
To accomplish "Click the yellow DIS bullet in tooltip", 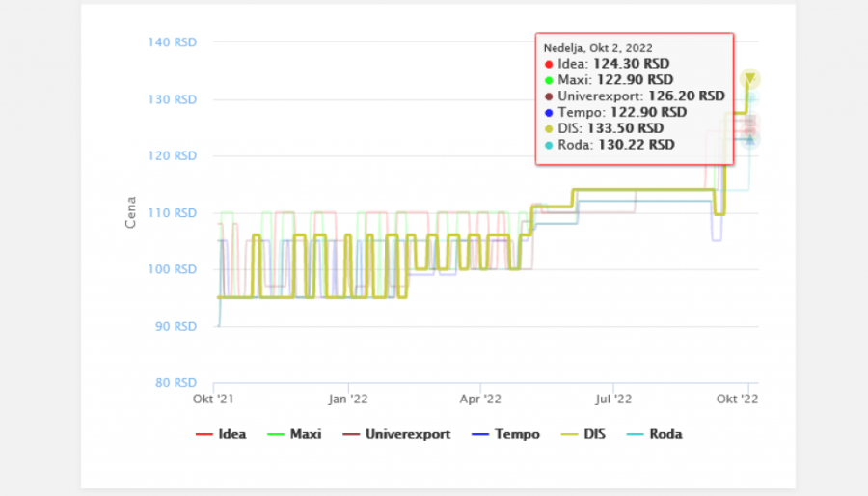I will (x=549, y=128).
